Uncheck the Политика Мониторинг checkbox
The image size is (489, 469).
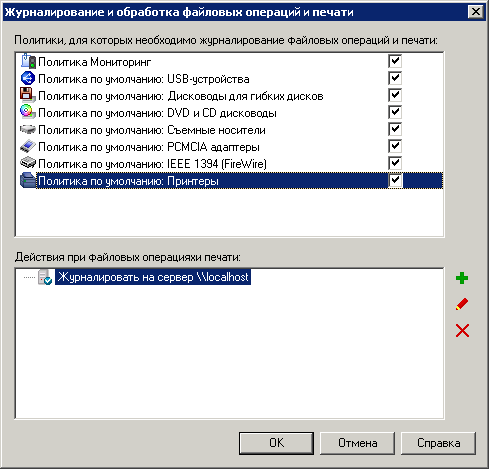coord(395,61)
